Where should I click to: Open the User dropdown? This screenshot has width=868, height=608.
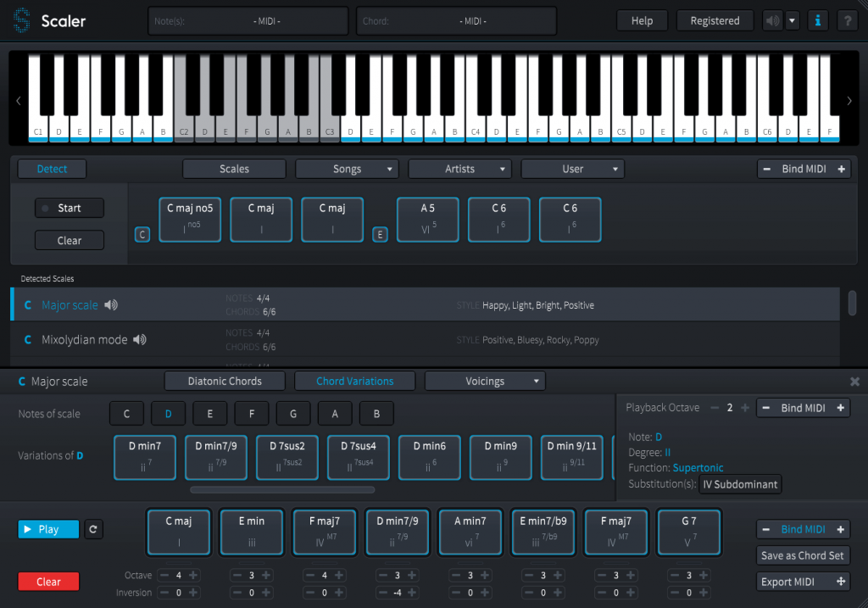pyautogui.click(x=572, y=169)
